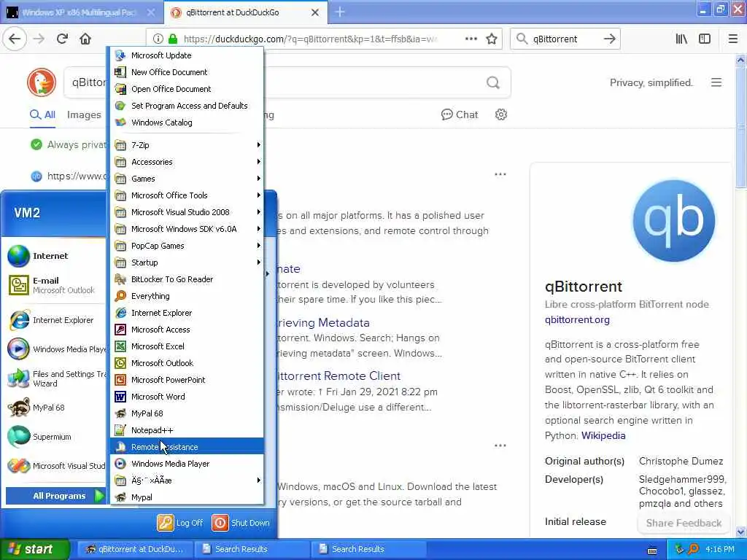Image resolution: width=747 pixels, height=560 pixels.
Task: Open Firefox library icon
Action: [682, 39]
